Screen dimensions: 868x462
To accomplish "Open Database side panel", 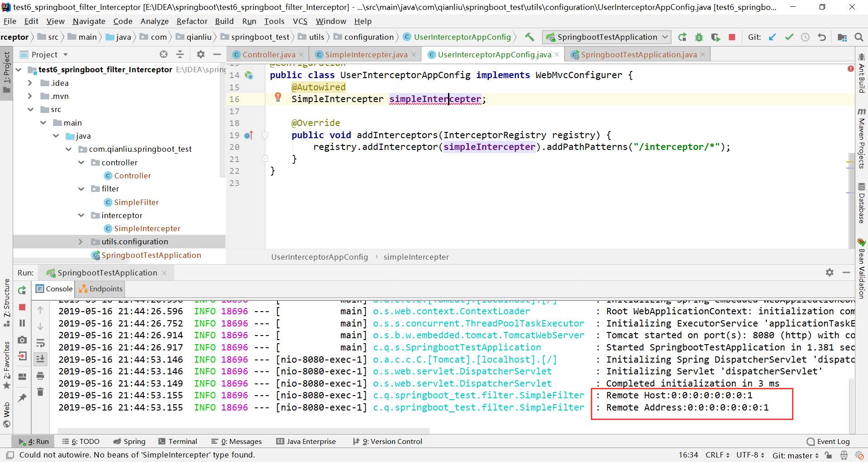I will (x=861, y=203).
